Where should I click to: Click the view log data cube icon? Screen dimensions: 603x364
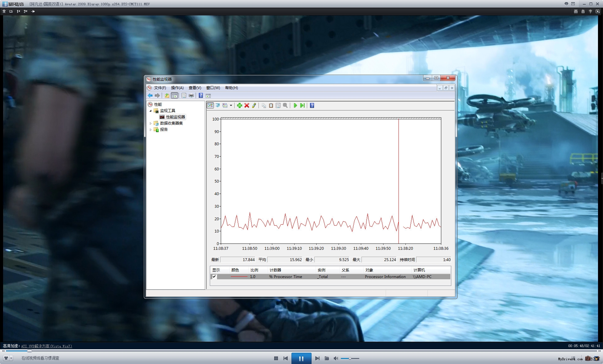[217, 105]
